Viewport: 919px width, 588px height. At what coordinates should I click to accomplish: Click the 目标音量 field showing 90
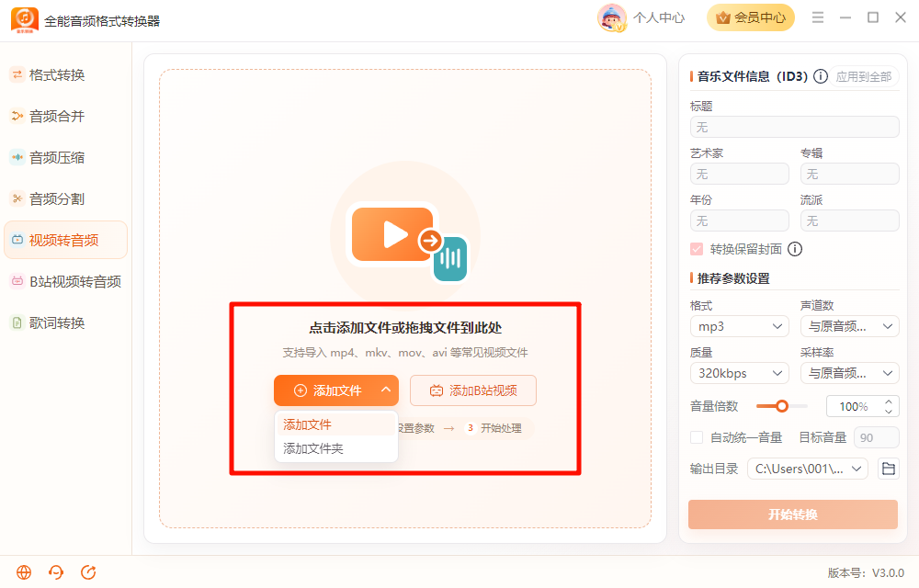pyautogui.click(x=876, y=437)
